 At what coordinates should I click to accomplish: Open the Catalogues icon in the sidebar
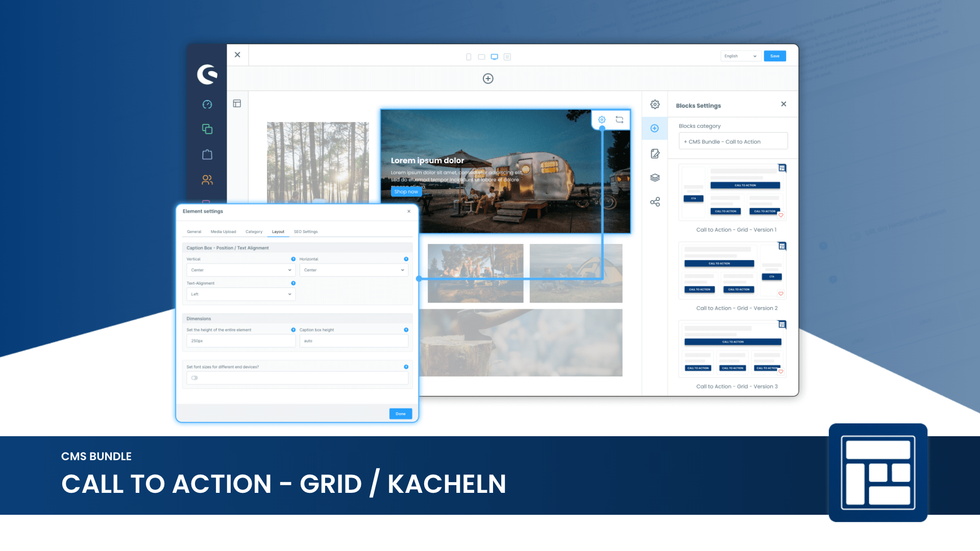click(x=207, y=129)
